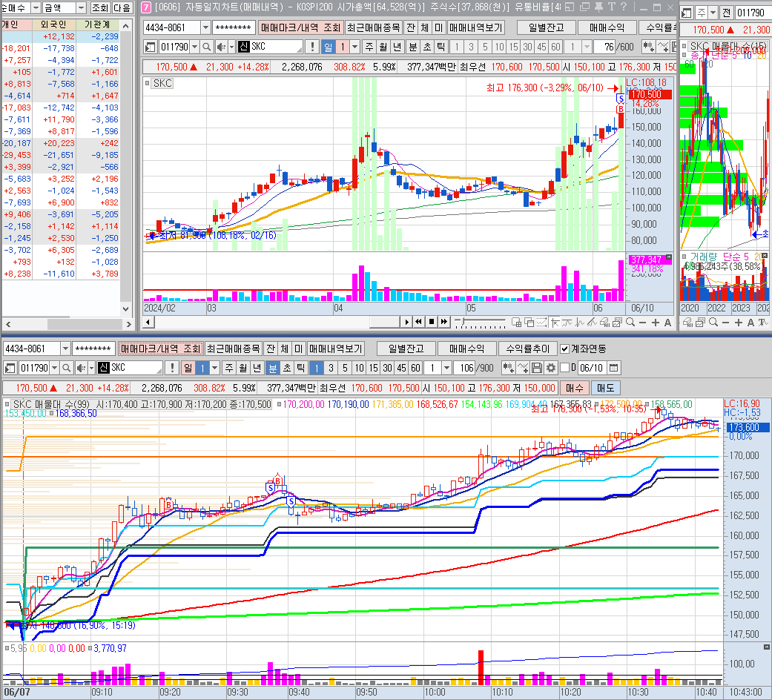The width and height of the screenshot is (772, 700).
Task: Click the rewind button under upper chart
Action: [x=418, y=321]
